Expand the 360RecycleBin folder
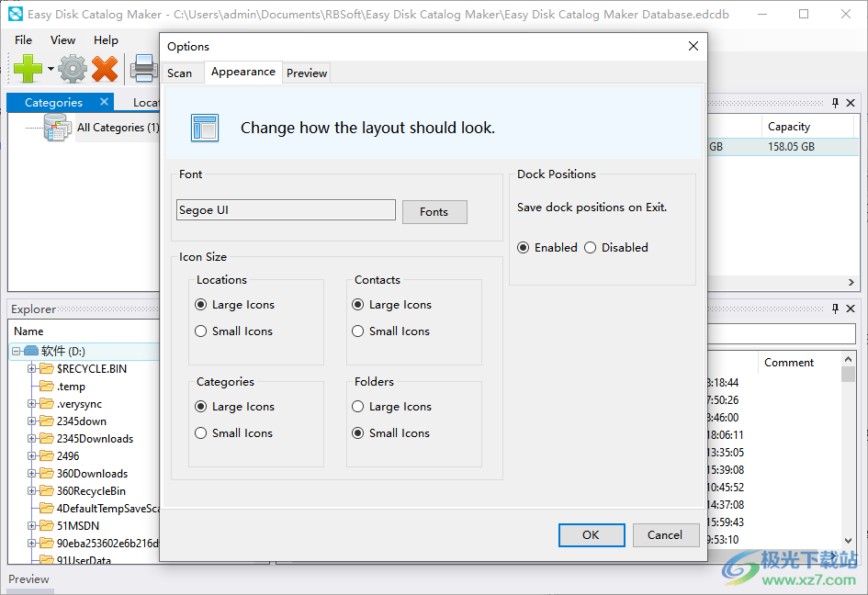Image resolution: width=868 pixels, height=595 pixels. (32, 491)
